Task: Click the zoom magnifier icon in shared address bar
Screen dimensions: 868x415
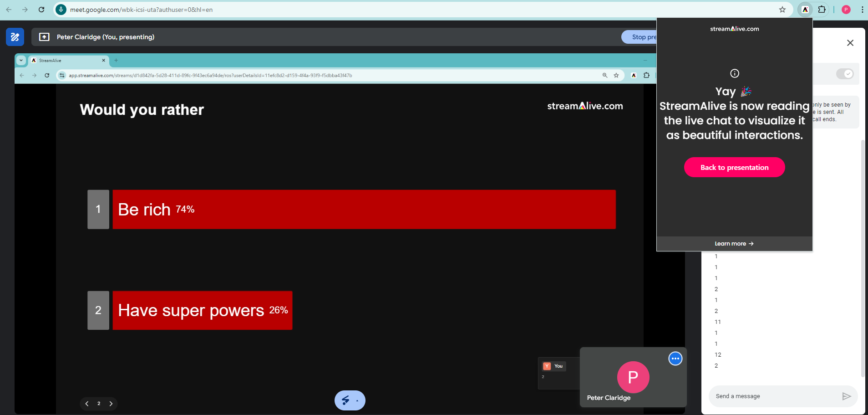Action: [x=605, y=76]
